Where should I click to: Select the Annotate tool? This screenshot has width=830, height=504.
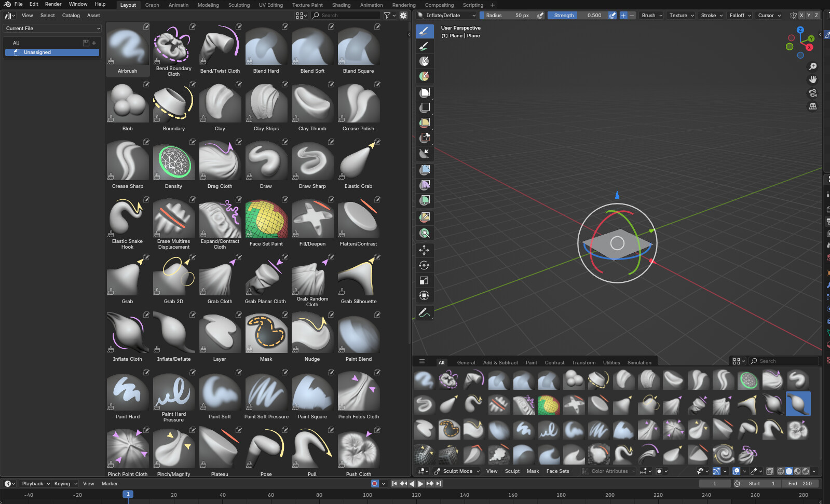[424, 313]
